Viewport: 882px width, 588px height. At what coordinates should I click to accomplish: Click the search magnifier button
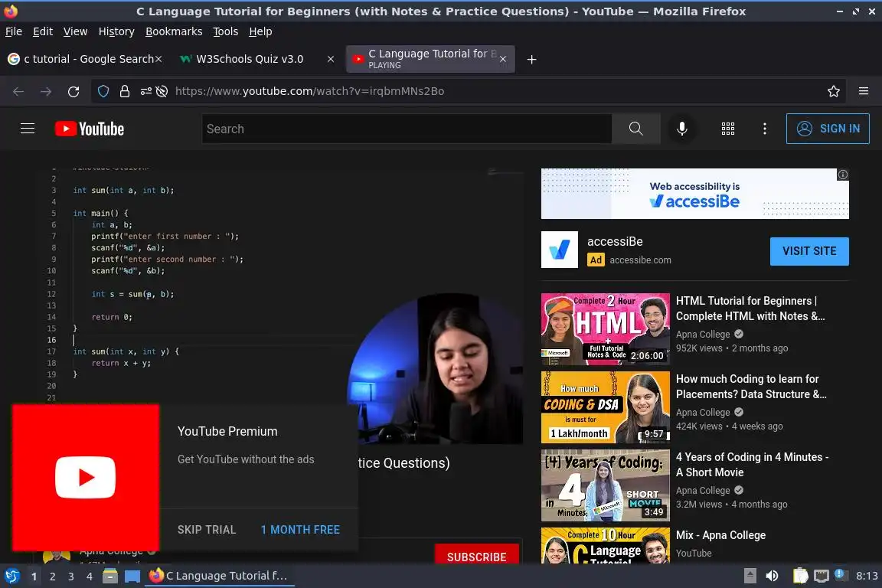635,129
